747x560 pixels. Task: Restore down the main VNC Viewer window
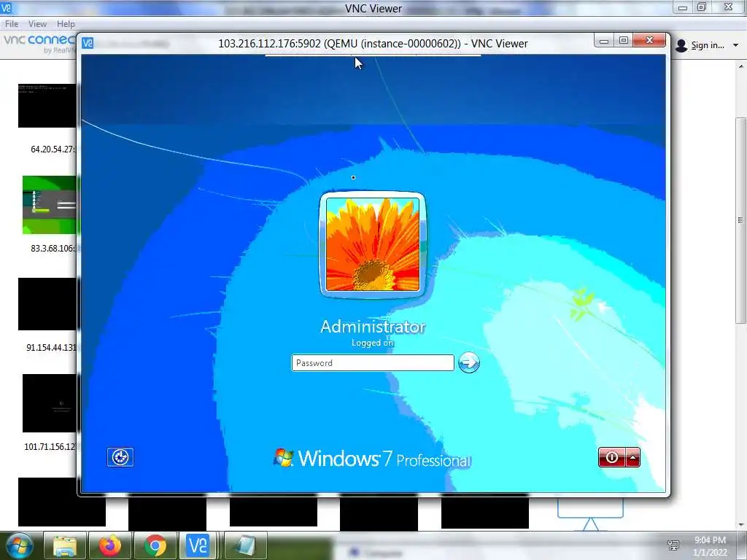[x=701, y=7]
